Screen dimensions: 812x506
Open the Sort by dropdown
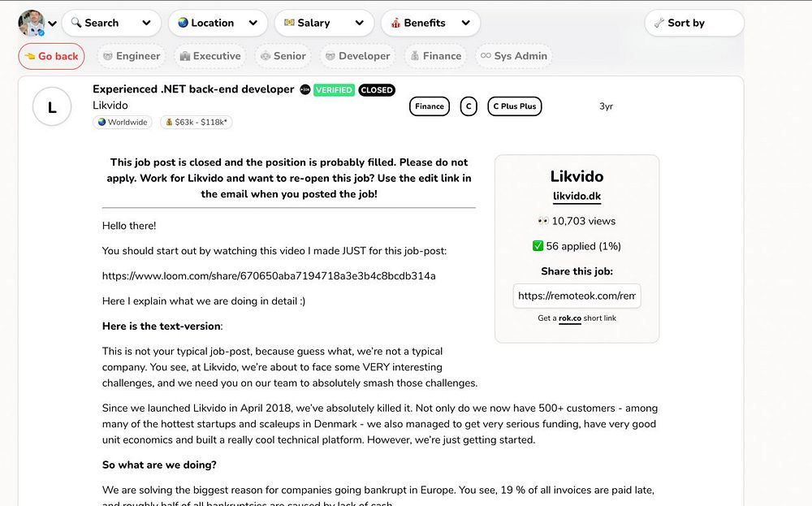[x=694, y=23]
